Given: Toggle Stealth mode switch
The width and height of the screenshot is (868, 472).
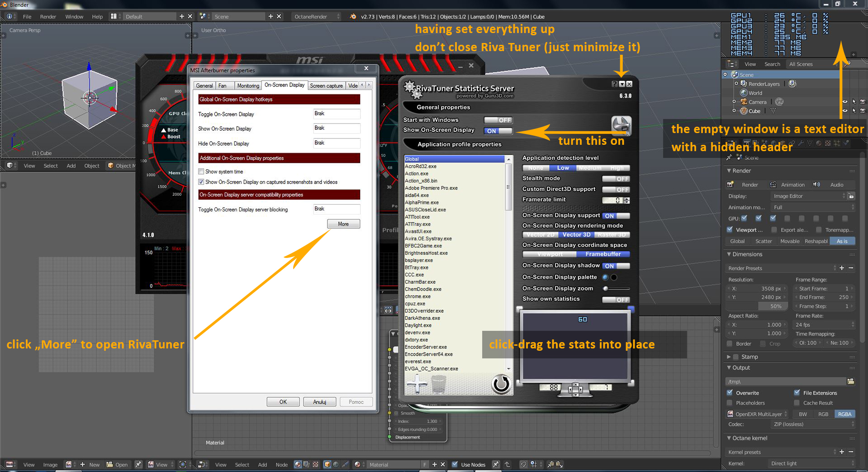Looking at the screenshot, I should click(x=616, y=179).
